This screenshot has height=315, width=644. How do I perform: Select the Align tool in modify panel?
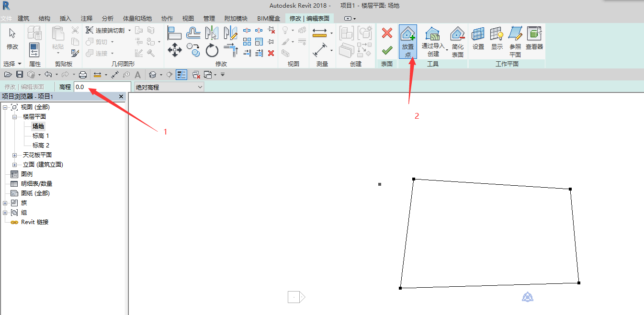tap(174, 33)
